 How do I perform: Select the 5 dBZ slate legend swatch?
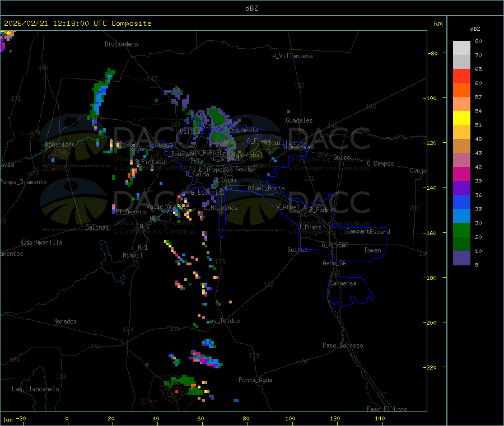(461, 258)
